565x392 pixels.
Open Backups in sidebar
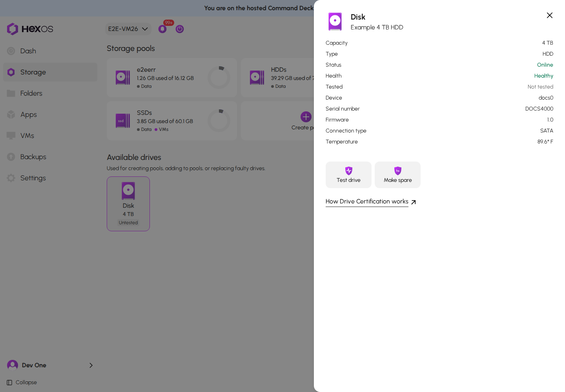click(50, 157)
